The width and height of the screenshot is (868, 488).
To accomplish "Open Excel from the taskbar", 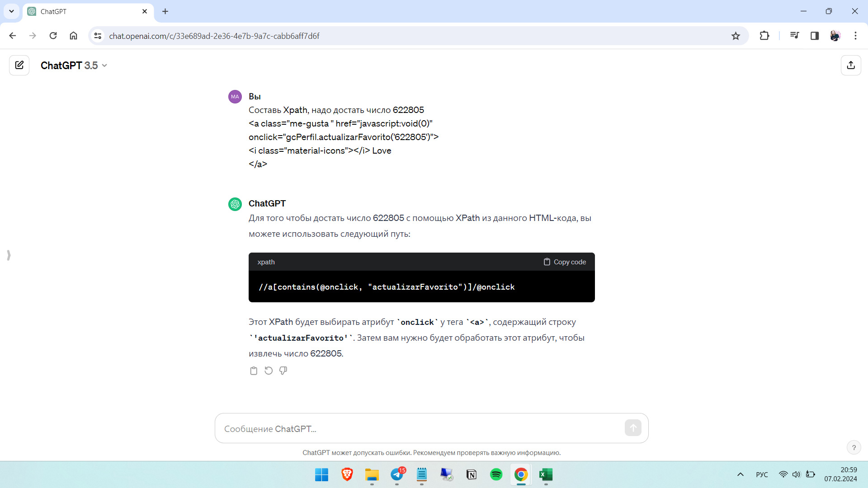I will 546,474.
